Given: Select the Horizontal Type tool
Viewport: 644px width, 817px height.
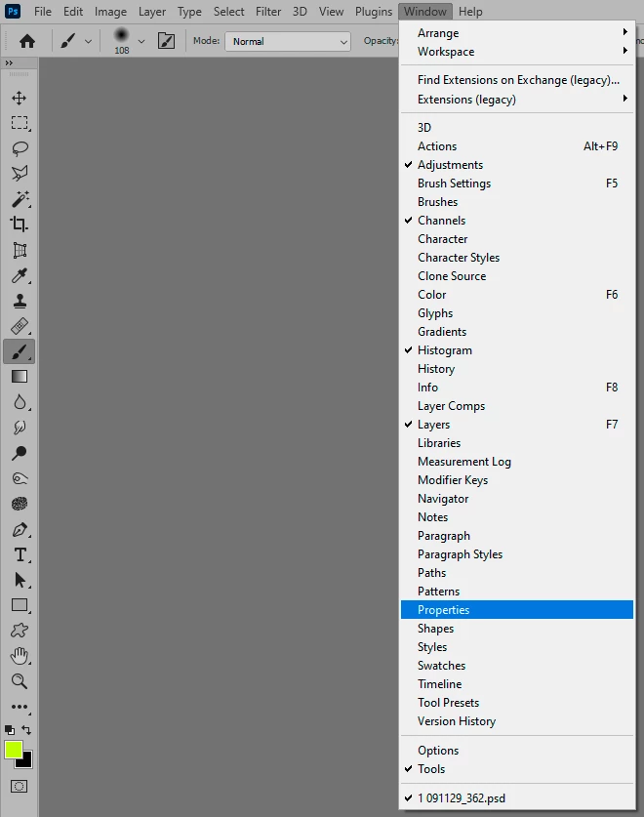Looking at the screenshot, I should (20, 554).
